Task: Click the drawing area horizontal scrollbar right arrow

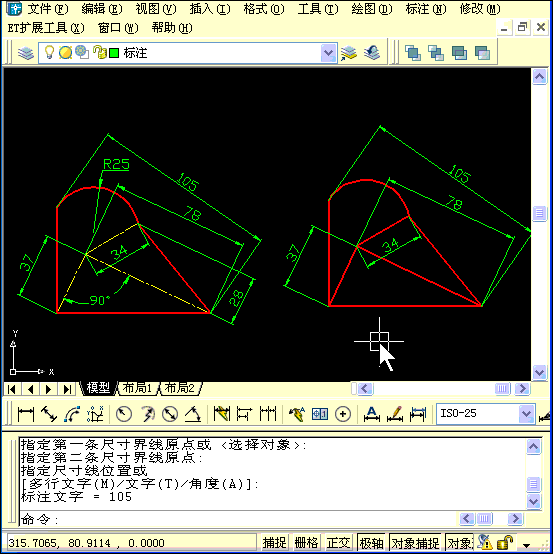Action: pyautogui.click(x=522, y=389)
